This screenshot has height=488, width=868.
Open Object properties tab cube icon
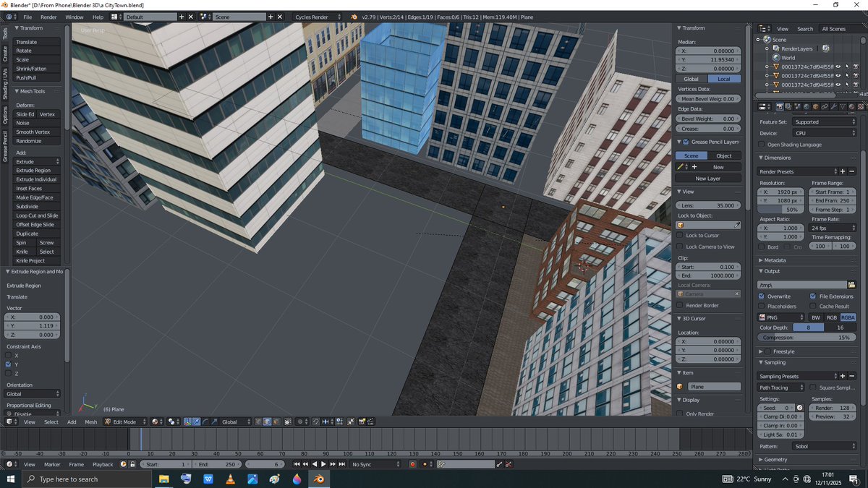click(816, 107)
